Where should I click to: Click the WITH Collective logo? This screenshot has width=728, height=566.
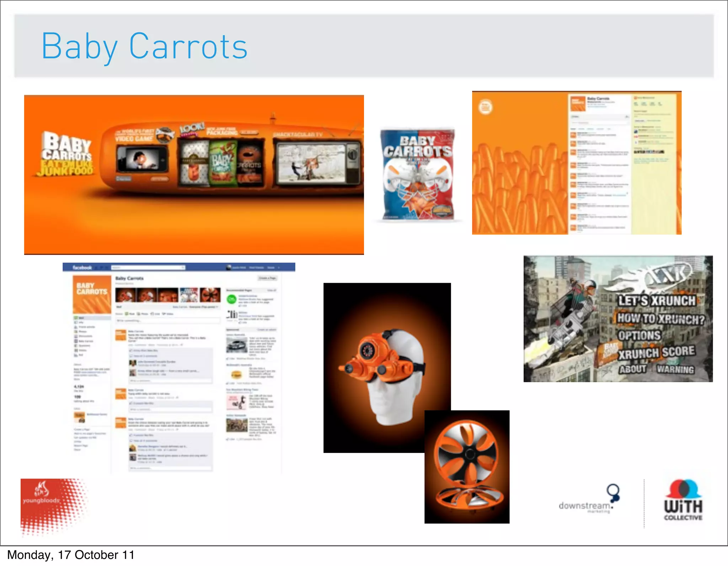[x=683, y=500]
